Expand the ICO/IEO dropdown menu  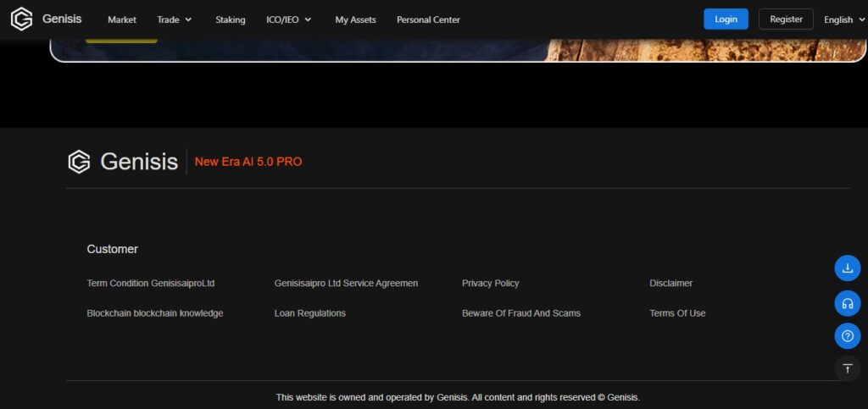(x=289, y=19)
